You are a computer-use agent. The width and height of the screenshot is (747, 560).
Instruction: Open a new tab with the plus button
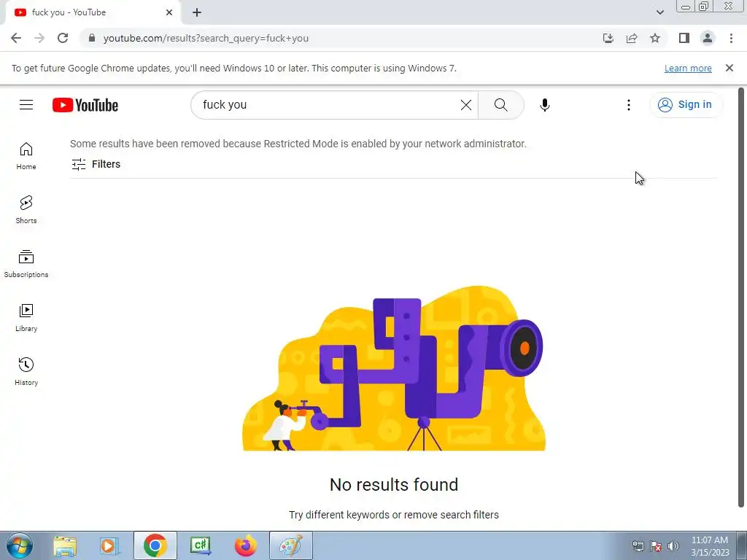pyautogui.click(x=197, y=12)
